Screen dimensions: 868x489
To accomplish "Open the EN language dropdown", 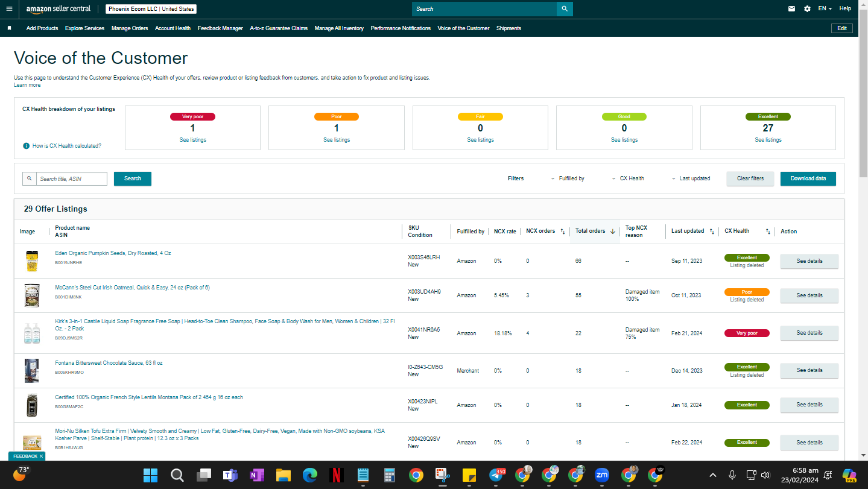I will tap(825, 9).
